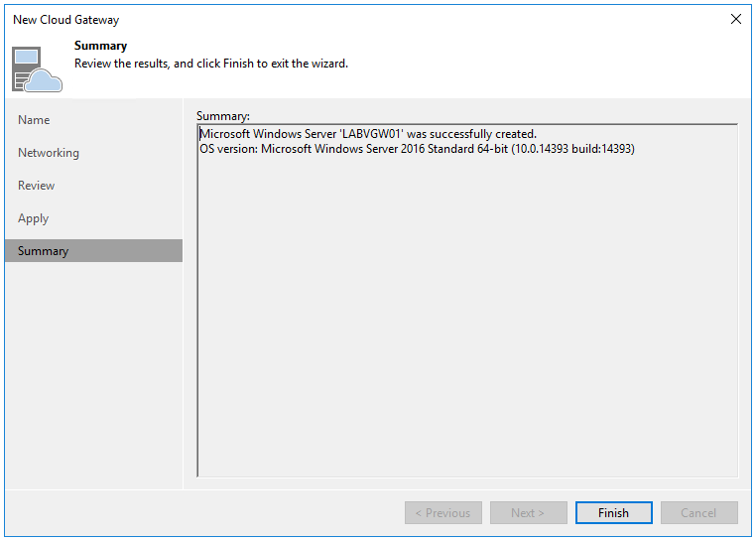This screenshot has height=541, width=756.
Task: Click the greyed-out Next button
Action: pos(528,513)
